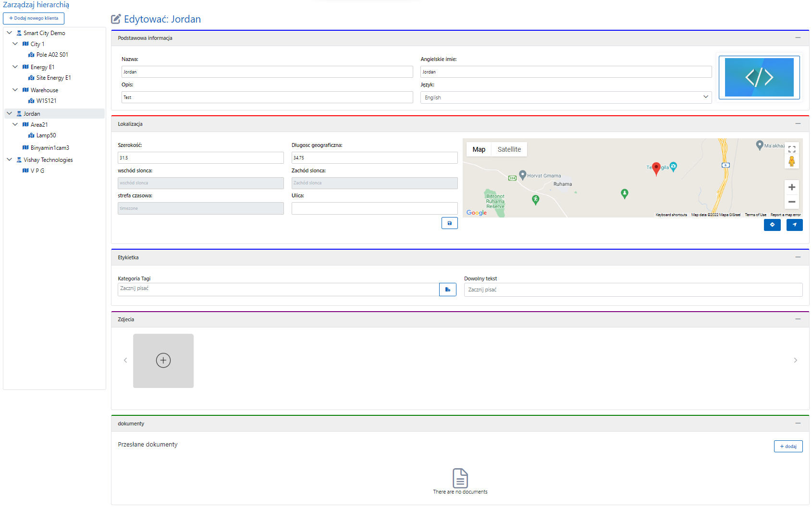Image resolution: width=812 pixels, height=508 pixels.
Task: Click the blue directions diamond button below map
Action: [x=772, y=225]
